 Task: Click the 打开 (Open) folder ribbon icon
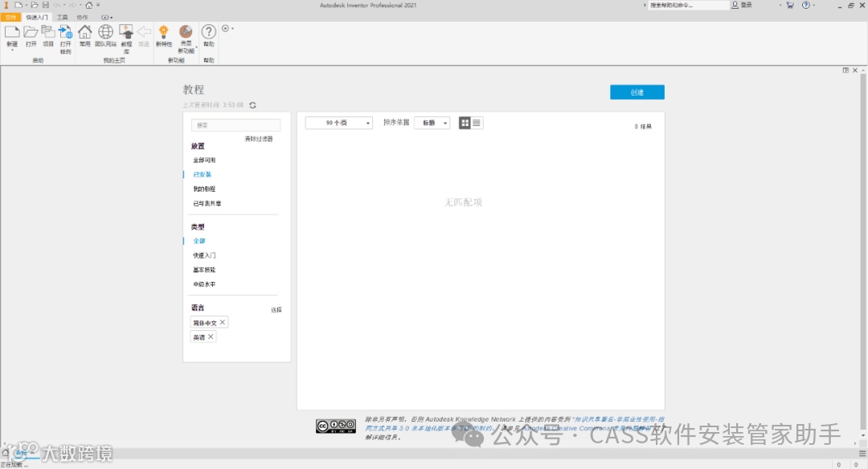31,32
